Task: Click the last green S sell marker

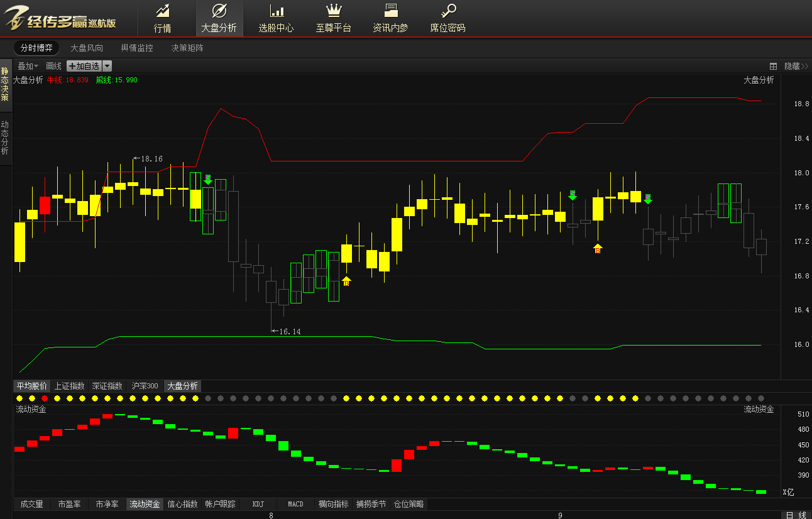Action: (x=648, y=199)
